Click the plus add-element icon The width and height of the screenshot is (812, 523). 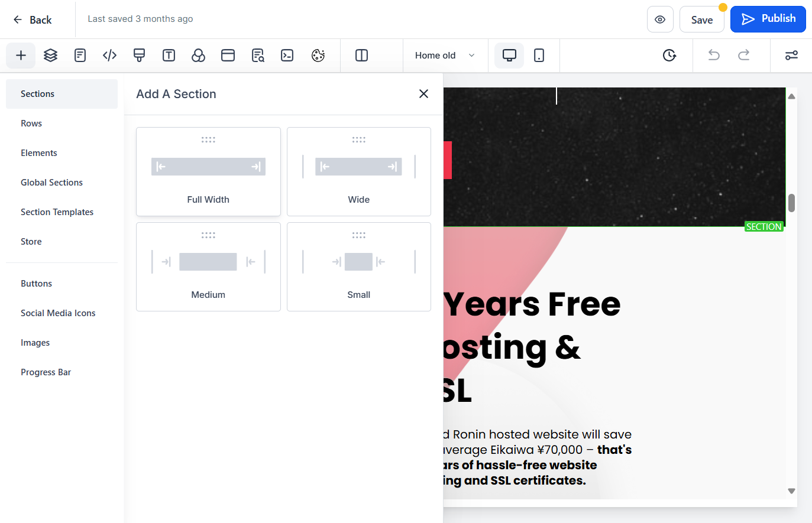[21, 56]
